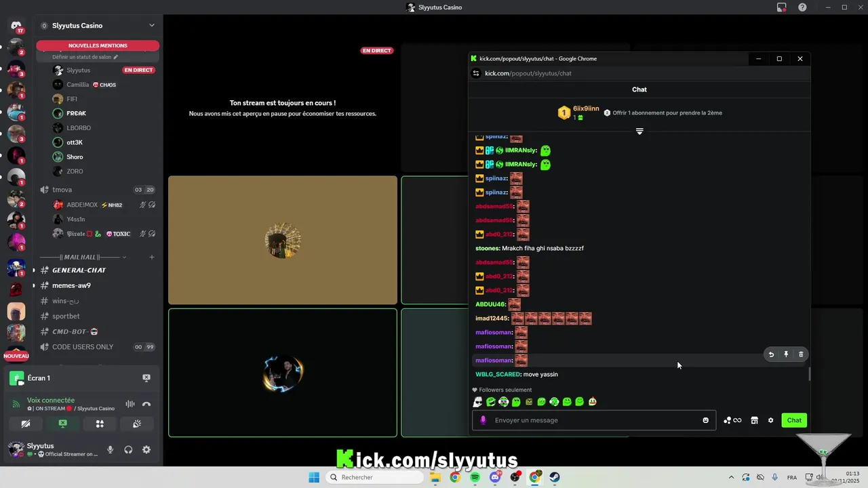This screenshot has height=488, width=868.
Task: Open the Kick chat shop icon
Action: [x=754, y=420]
